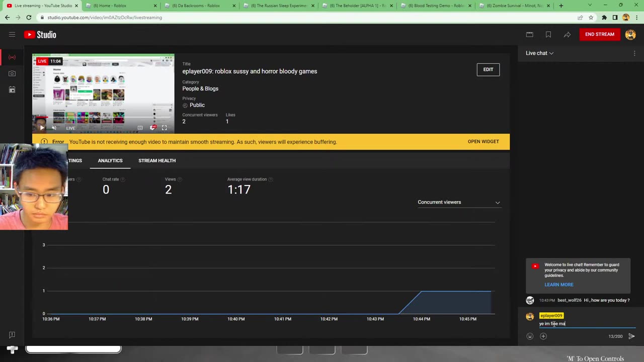This screenshot has height=362, width=644.
Task: Open the Chrome extensions puzzle icon
Action: click(x=604, y=17)
